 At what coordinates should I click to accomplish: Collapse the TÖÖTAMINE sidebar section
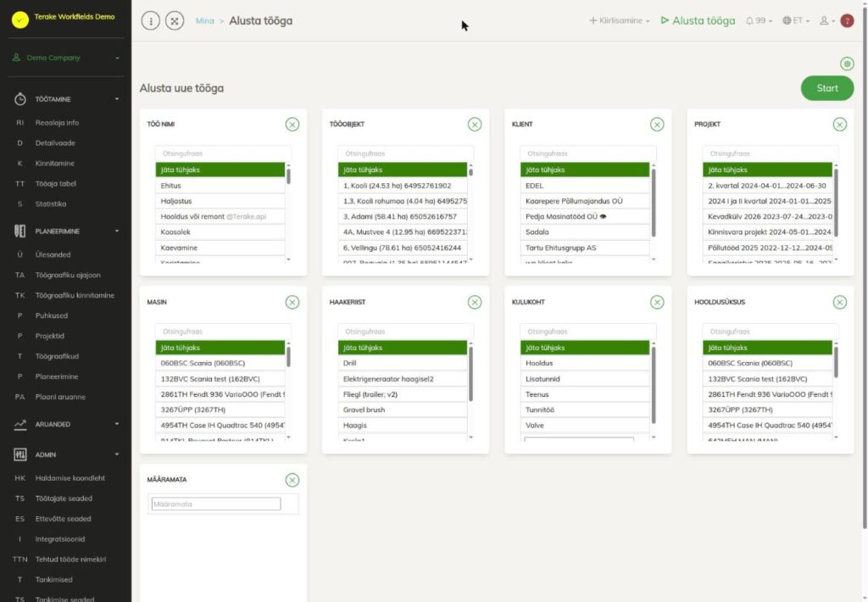pyautogui.click(x=66, y=99)
